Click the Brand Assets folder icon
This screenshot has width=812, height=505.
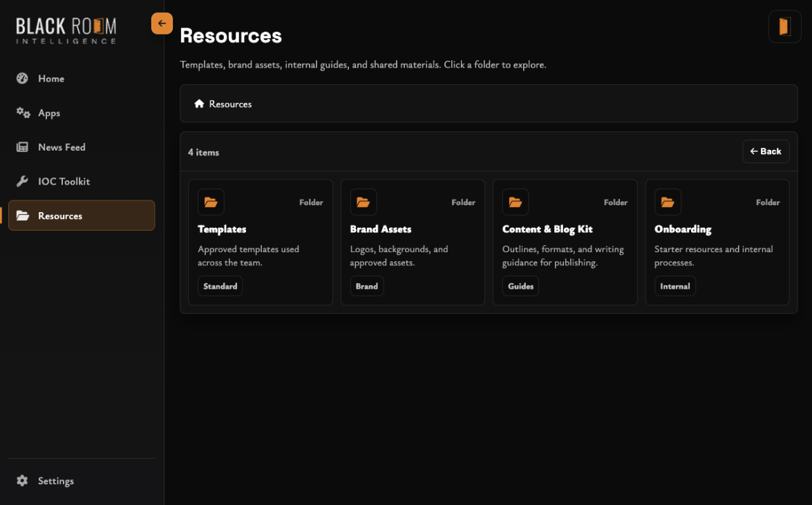click(x=363, y=202)
